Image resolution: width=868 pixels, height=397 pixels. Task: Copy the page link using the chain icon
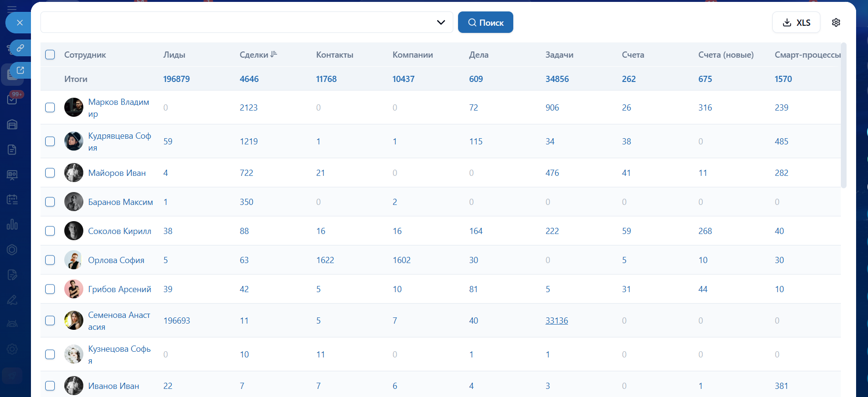pos(20,48)
